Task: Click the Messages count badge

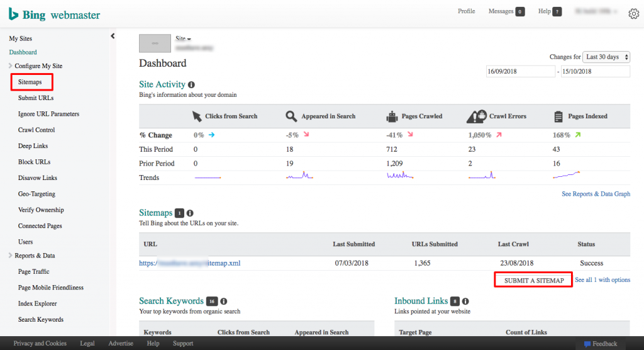Action: click(x=520, y=12)
